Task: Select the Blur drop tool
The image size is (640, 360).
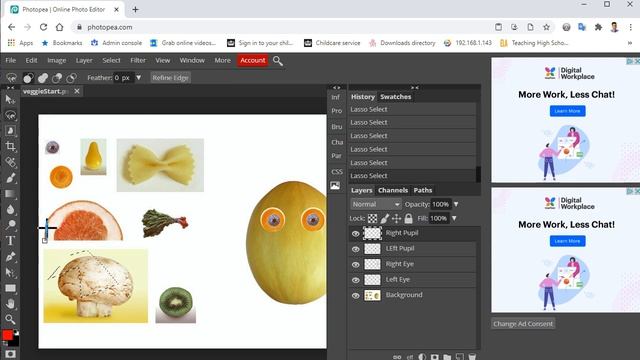Action: (x=10, y=209)
